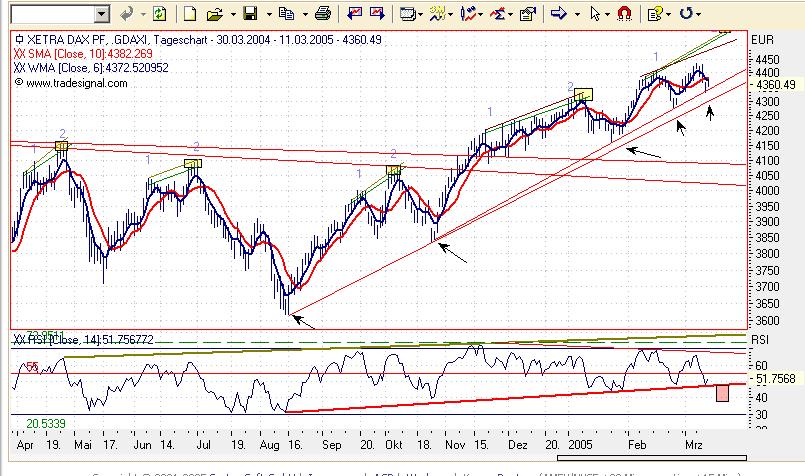The width and height of the screenshot is (805, 476).
Task: Expand the dropdown beside the candlestick icon
Action: pyautogui.click(x=481, y=14)
